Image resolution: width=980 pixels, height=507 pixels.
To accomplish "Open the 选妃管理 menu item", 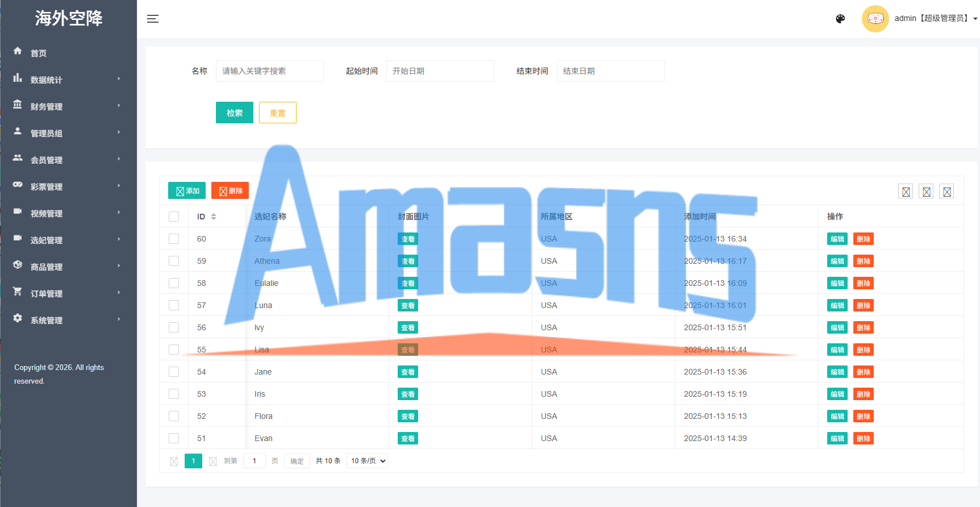I will 68,240.
